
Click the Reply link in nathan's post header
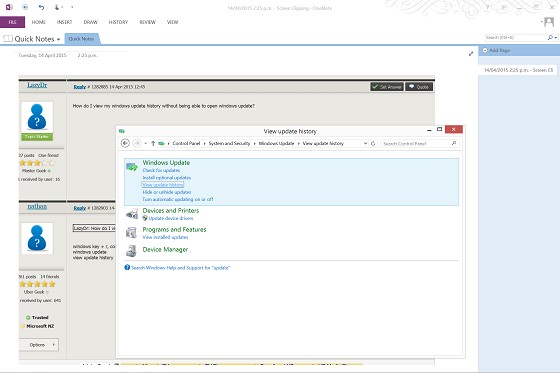[x=80, y=208]
